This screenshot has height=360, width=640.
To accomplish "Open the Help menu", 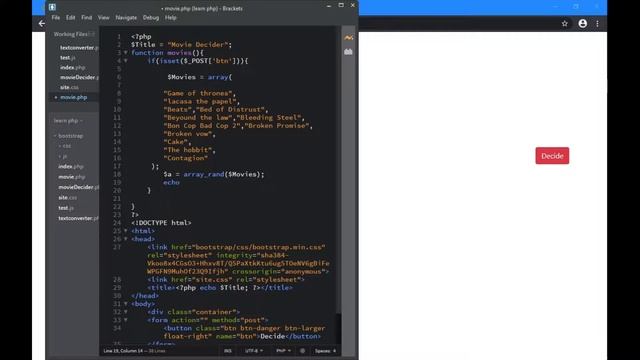I will coord(171,18).
